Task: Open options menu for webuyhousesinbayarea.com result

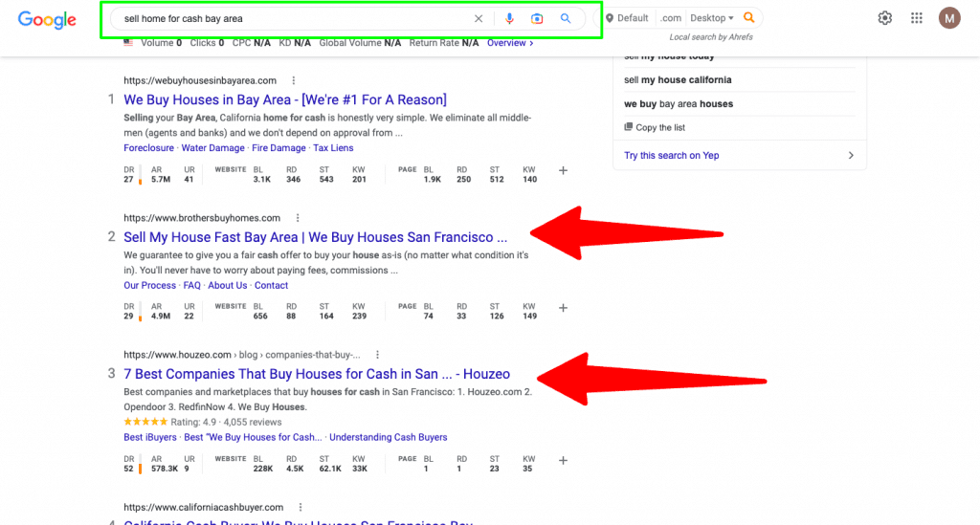Action: click(293, 80)
